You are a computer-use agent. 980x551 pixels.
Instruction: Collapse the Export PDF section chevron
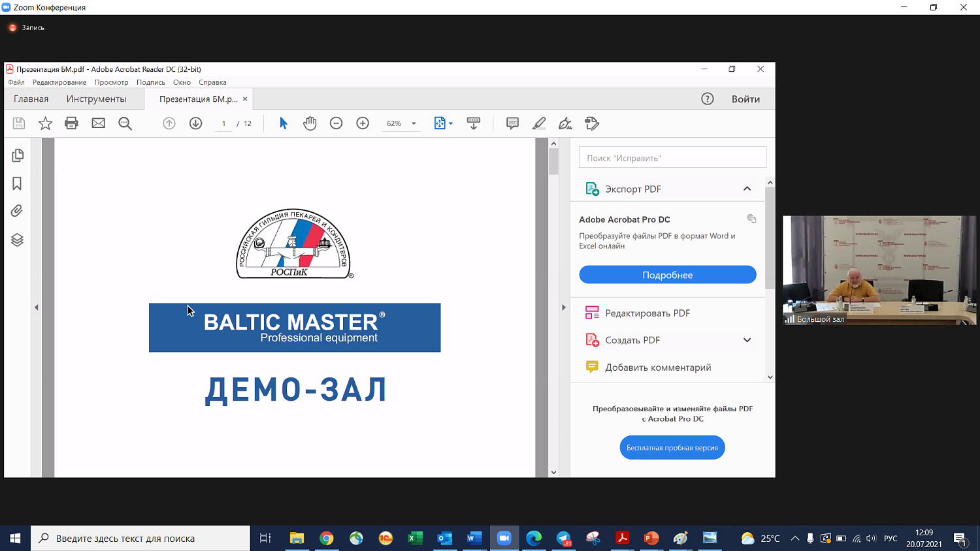(747, 189)
